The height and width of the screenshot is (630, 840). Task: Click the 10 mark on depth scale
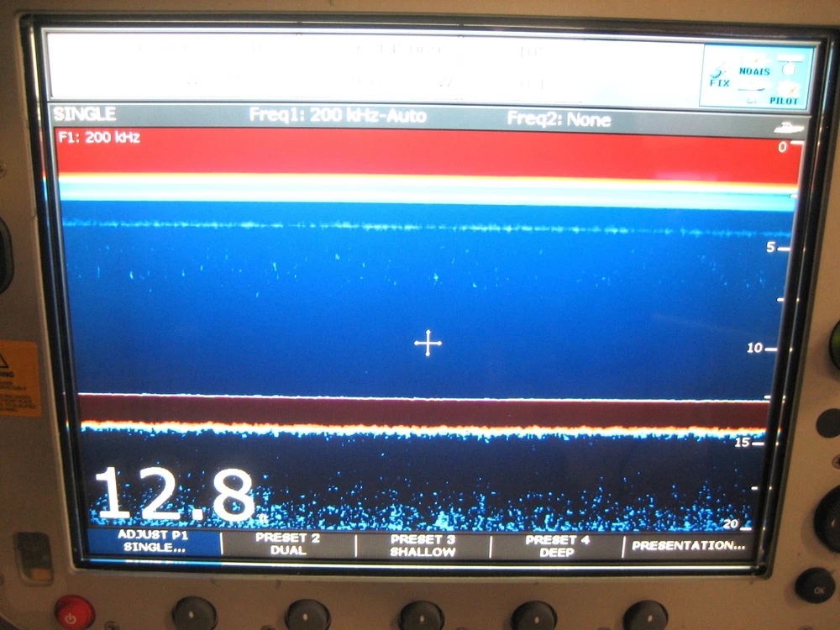click(x=755, y=348)
